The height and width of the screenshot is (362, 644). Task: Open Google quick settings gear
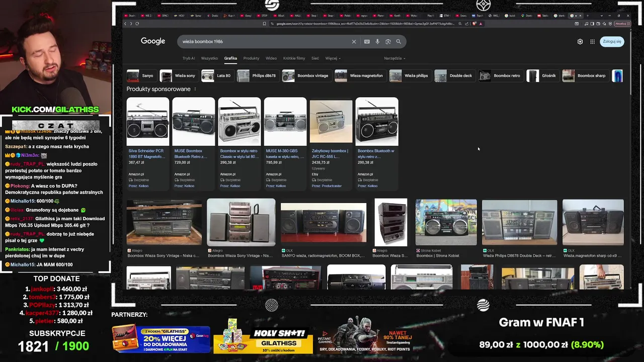(580, 42)
